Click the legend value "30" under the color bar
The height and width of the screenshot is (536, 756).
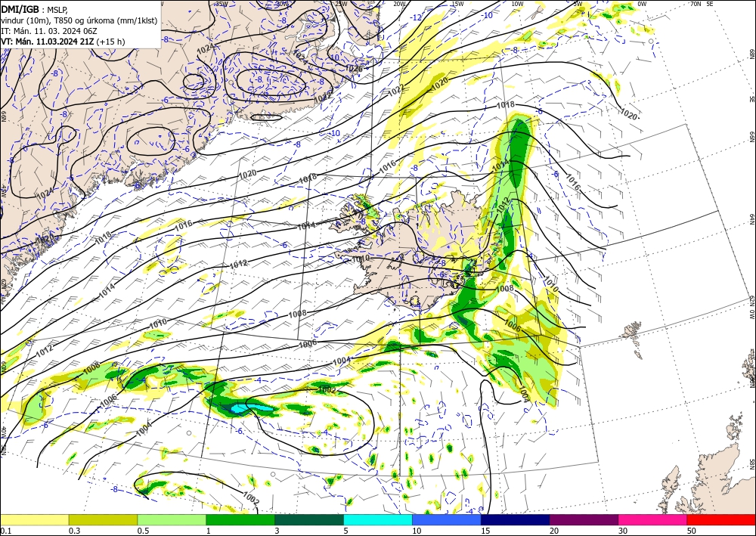(x=623, y=531)
